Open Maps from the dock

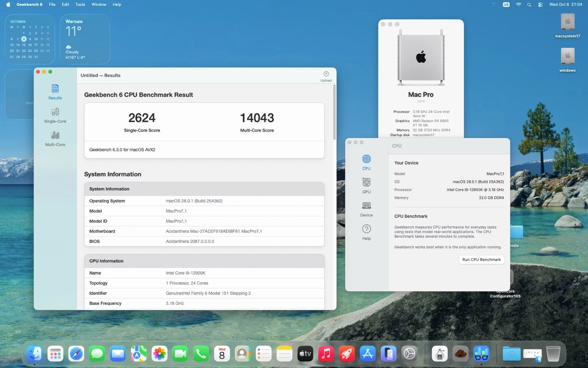pos(139,354)
